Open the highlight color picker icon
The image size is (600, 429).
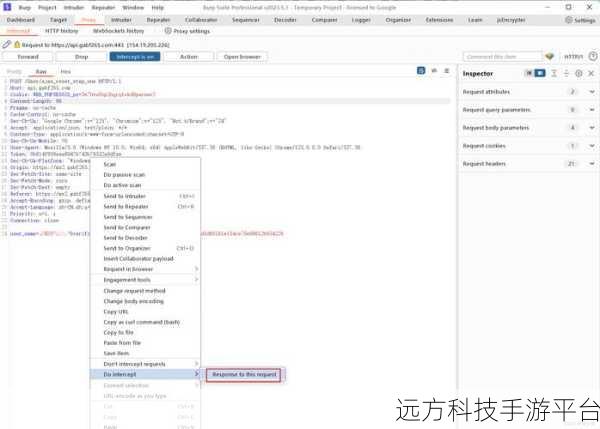pyautogui.click(x=549, y=57)
